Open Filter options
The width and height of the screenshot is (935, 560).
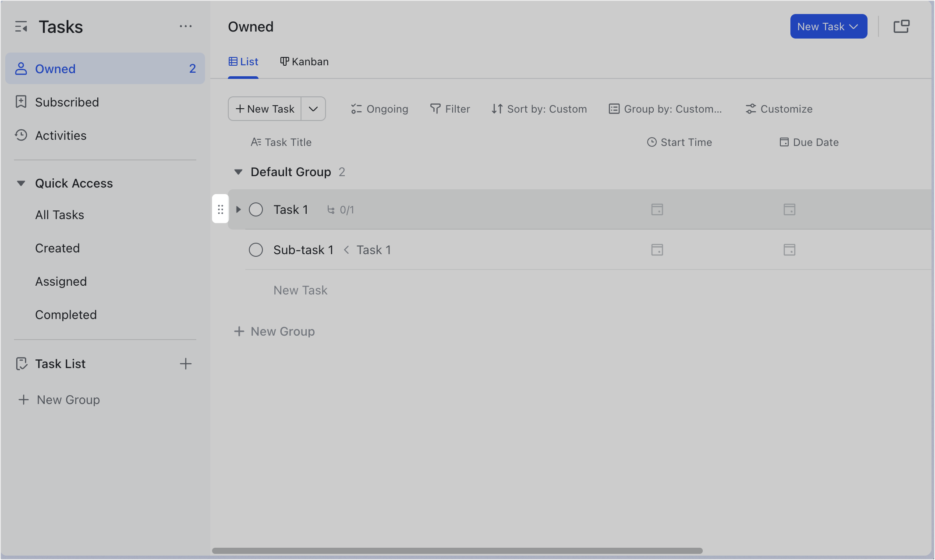pos(450,109)
